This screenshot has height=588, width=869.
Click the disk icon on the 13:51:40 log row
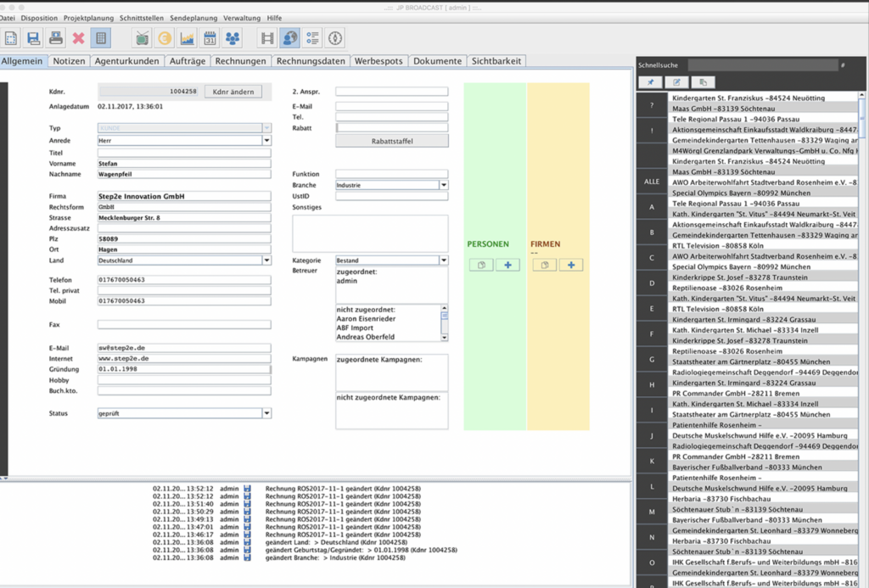pos(247,504)
